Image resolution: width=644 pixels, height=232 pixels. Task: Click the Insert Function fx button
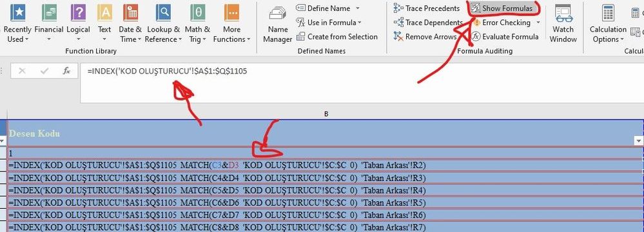point(66,71)
